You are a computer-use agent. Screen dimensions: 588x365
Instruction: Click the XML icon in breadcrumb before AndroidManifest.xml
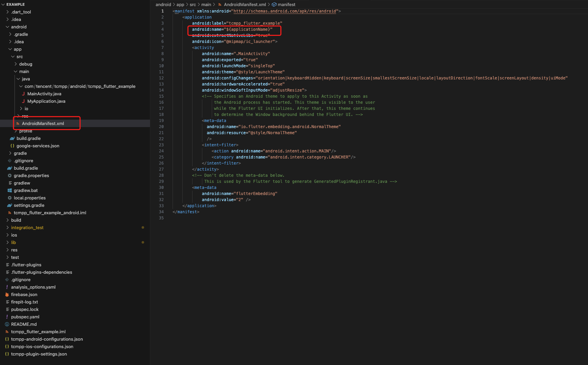point(220,4)
